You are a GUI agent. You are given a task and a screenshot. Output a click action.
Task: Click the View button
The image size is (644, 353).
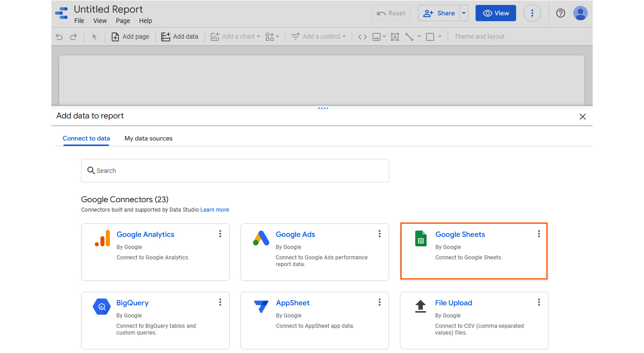(x=496, y=14)
